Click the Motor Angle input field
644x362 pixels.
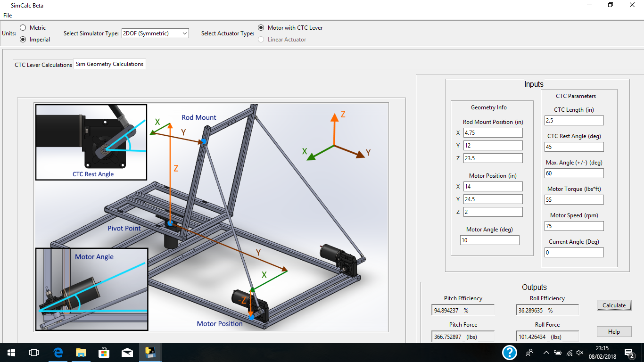pos(489,240)
